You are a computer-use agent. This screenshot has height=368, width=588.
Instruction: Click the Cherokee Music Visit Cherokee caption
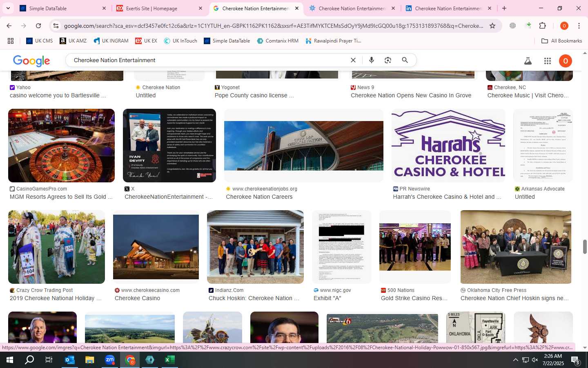point(528,95)
